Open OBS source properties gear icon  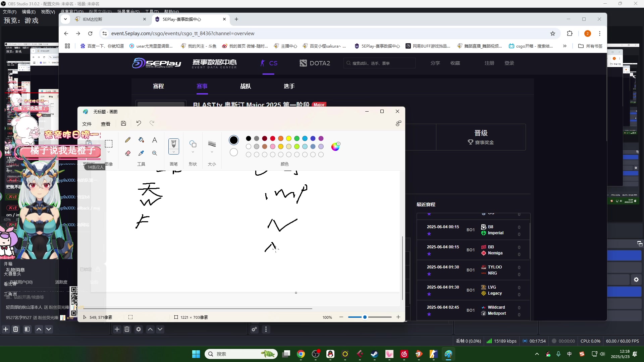[139, 329]
